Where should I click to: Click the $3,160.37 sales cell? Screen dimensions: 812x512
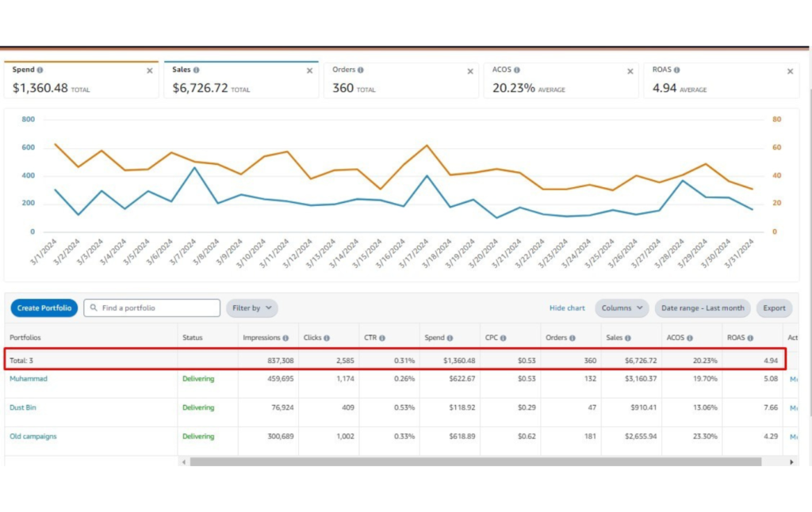(641, 378)
